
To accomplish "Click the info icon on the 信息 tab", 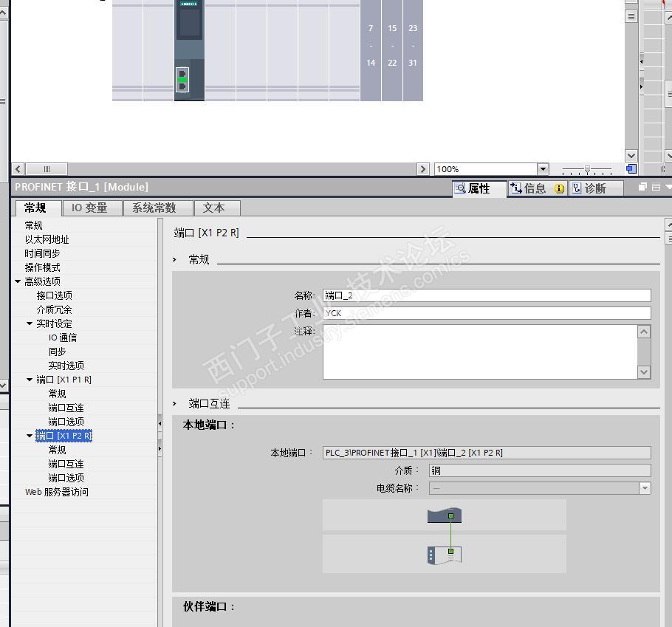I will pyautogui.click(x=559, y=188).
